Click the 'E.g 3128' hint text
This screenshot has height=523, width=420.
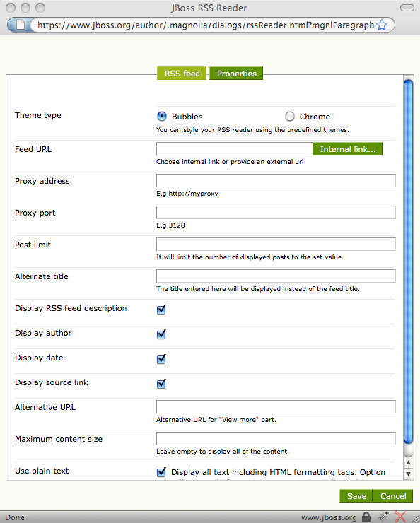click(170, 225)
